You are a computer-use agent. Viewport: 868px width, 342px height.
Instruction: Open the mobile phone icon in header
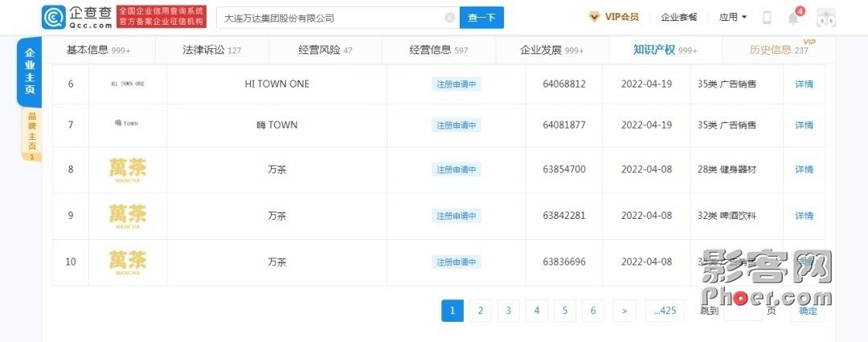pyautogui.click(x=767, y=18)
